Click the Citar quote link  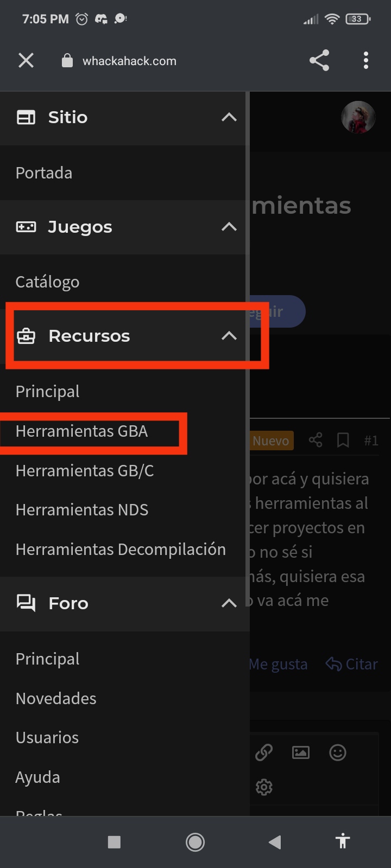pos(351,664)
